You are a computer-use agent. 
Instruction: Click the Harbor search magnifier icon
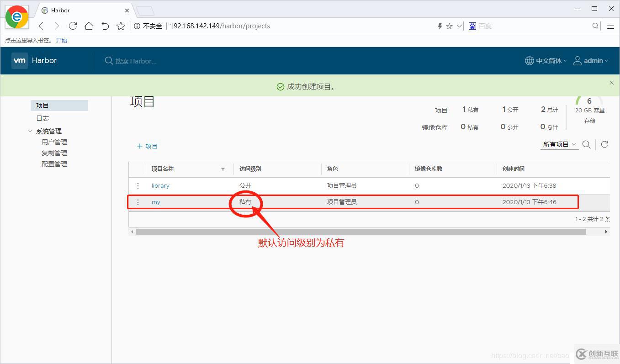108,60
